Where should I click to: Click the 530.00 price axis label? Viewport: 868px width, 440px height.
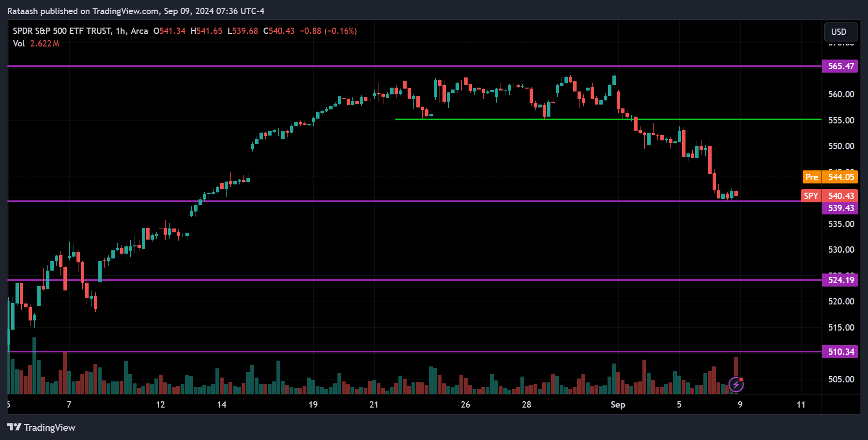[x=841, y=250]
